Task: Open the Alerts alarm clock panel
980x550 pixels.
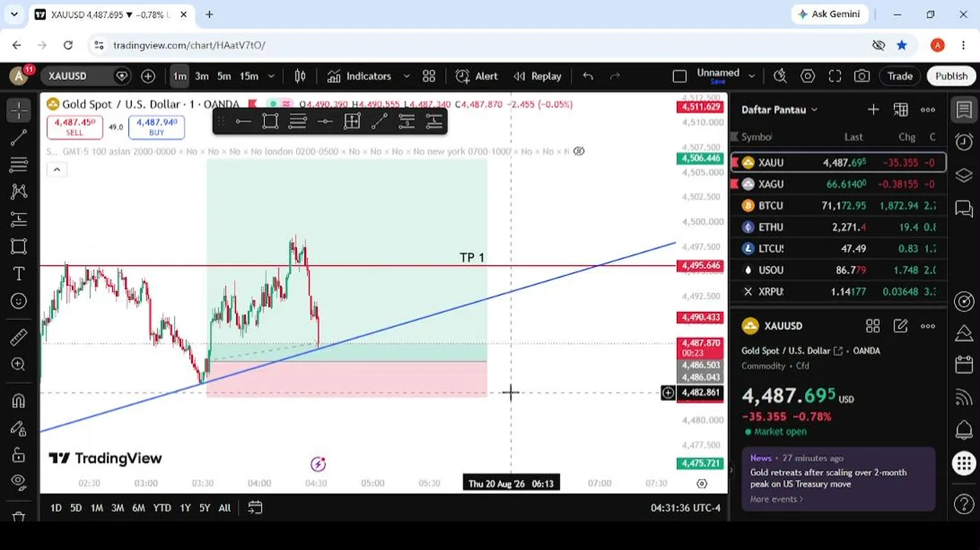Action: [x=964, y=142]
